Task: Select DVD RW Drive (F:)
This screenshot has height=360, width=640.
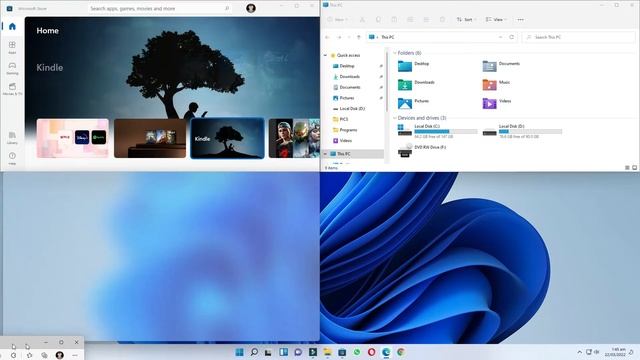Action: pyautogui.click(x=422, y=151)
